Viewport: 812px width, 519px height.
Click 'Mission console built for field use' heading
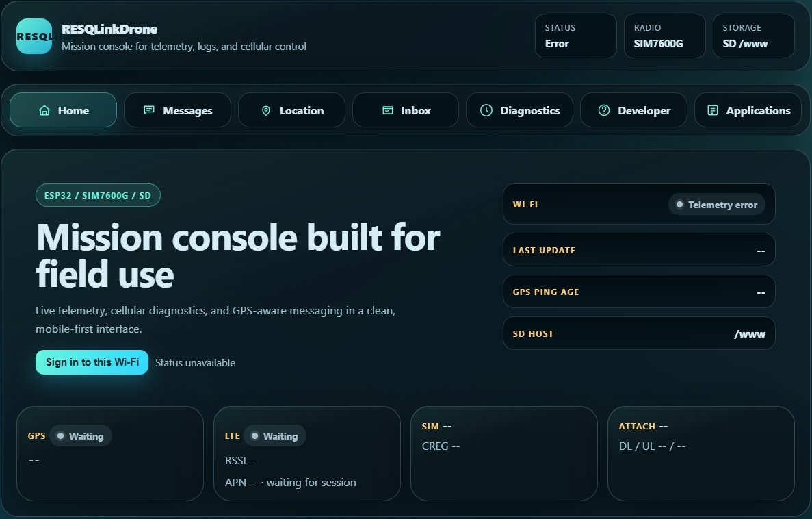(x=238, y=255)
